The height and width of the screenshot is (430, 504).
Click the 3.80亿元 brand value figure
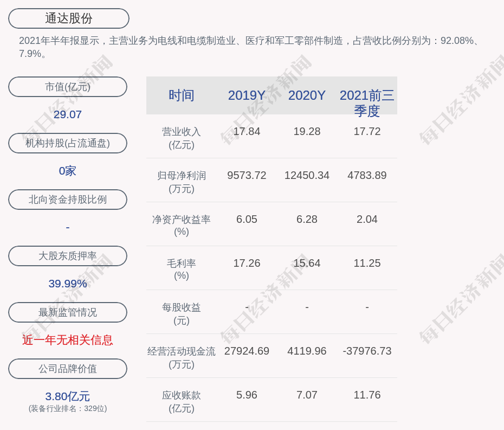tap(68, 396)
